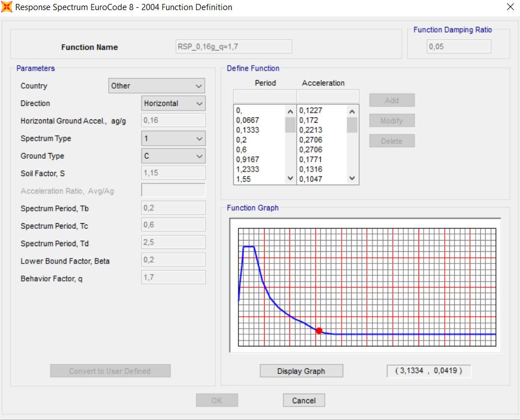Click the Function Name field
Screen dimensions: 520x420
[234, 47]
